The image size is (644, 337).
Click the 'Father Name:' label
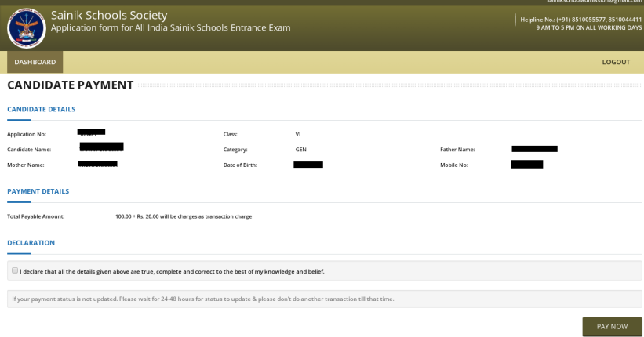[x=457, y=150]
